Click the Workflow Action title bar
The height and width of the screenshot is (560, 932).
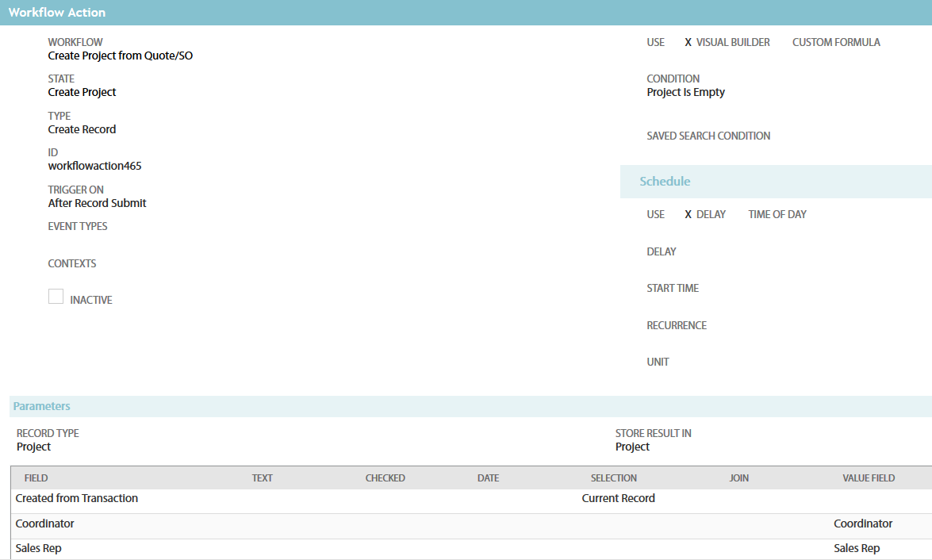point(57,13)
